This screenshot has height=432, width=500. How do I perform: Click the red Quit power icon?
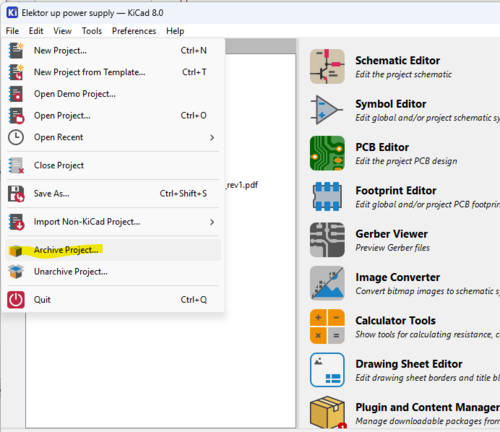pyautogui.click(x=16, y=300)
